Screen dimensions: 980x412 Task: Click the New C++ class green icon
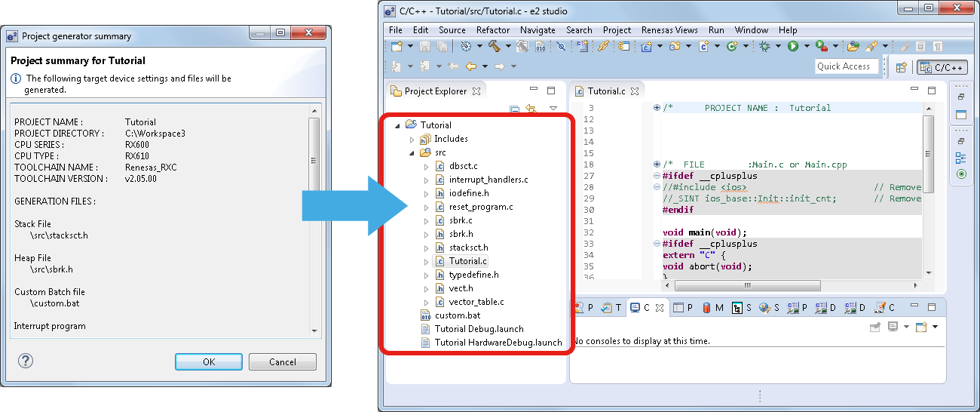[732, 46]
